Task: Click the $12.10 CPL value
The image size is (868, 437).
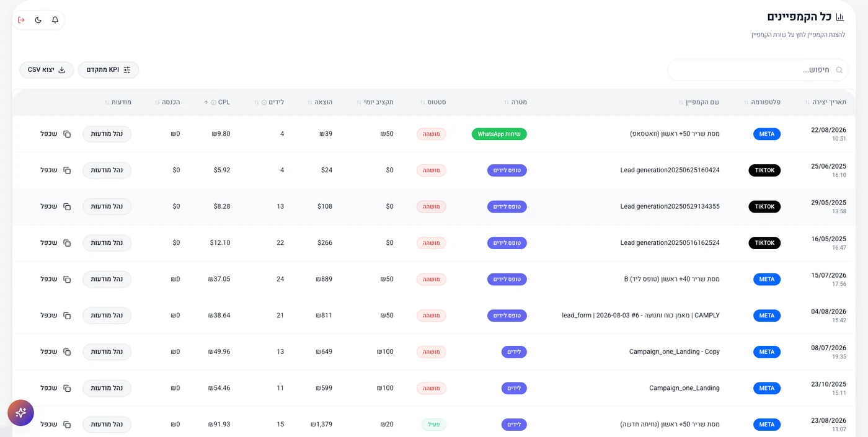Action: pyautogui.click(x=220, y=243)
